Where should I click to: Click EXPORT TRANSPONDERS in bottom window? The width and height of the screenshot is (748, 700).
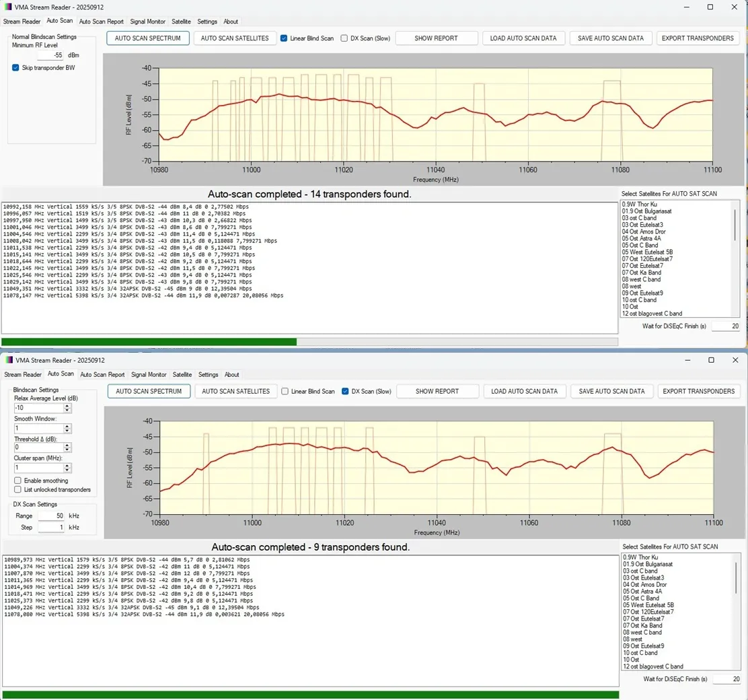(699, 391)
